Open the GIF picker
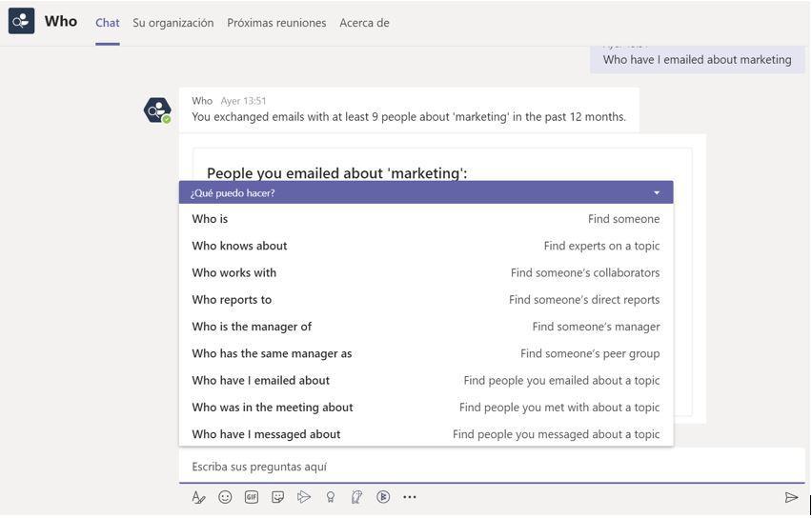The width and height of the screenshot is (812, 518). 252,497
